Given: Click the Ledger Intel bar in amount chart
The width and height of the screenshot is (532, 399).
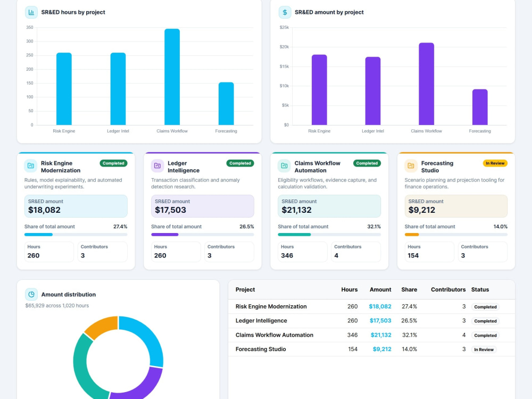Looking at the screenshot, I should pos(373,91).
